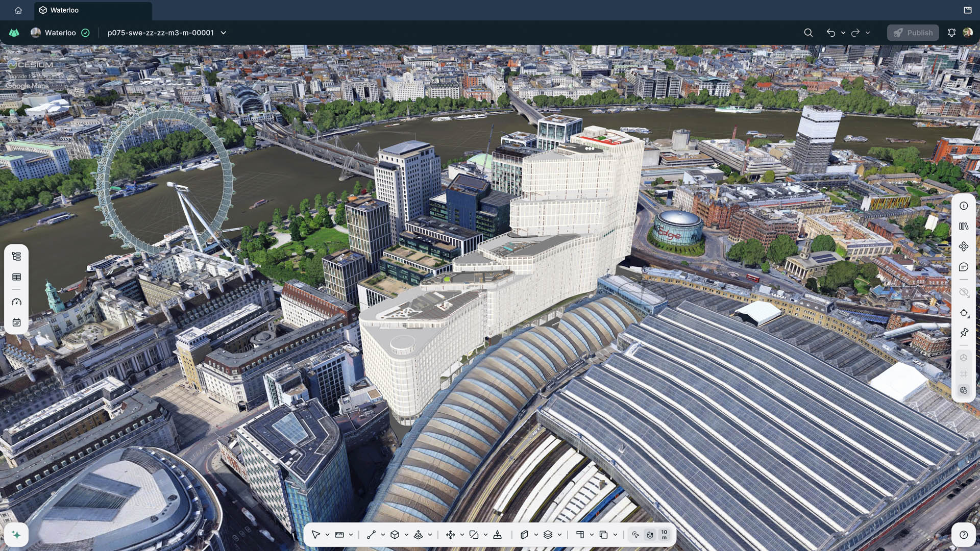Select the 3D box volume tool

[x=395, y=535]
